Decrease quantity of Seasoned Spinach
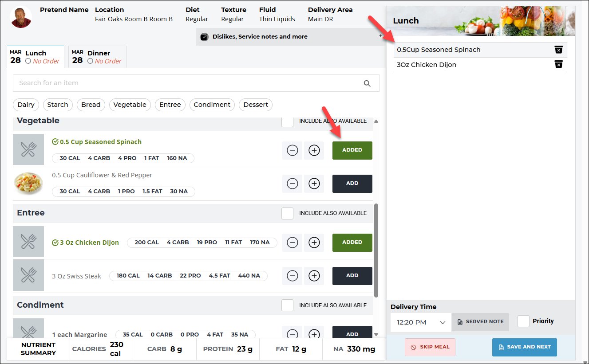 pos(292,150)
